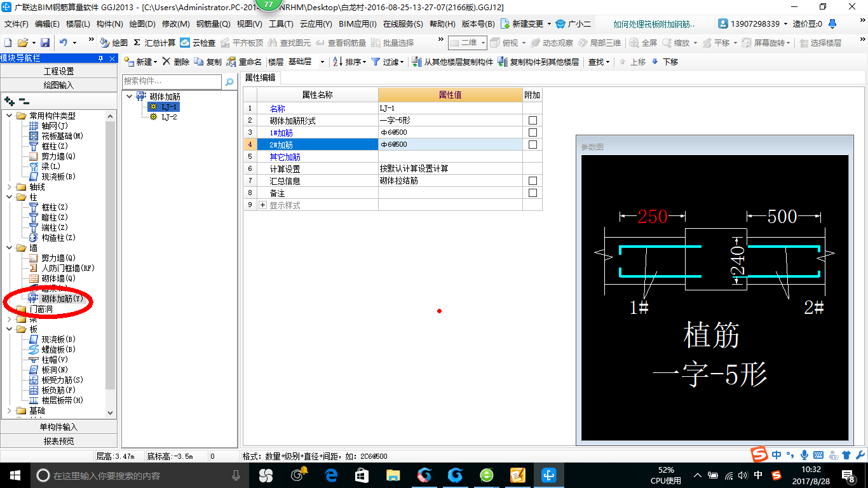Toggle 附加 checkbox for 1#加筋 row
This screenshot has height=488, width=868.
pos(532,133)
